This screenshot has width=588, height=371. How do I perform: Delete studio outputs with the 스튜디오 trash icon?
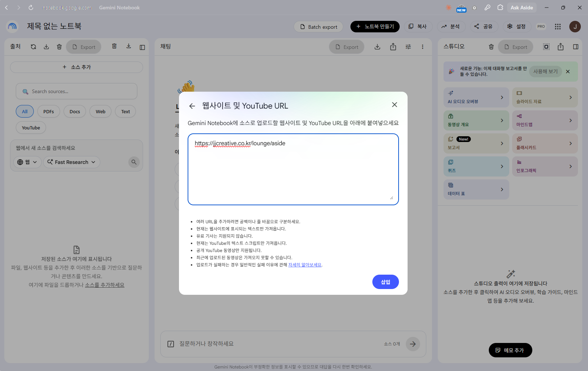coord(491,47)
